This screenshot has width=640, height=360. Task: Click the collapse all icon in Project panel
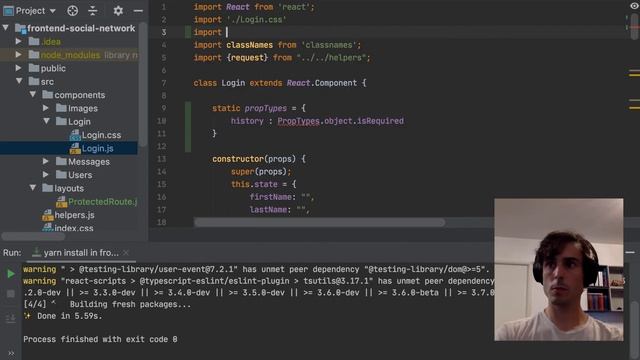pyautogui.click(x=93, y=11)
